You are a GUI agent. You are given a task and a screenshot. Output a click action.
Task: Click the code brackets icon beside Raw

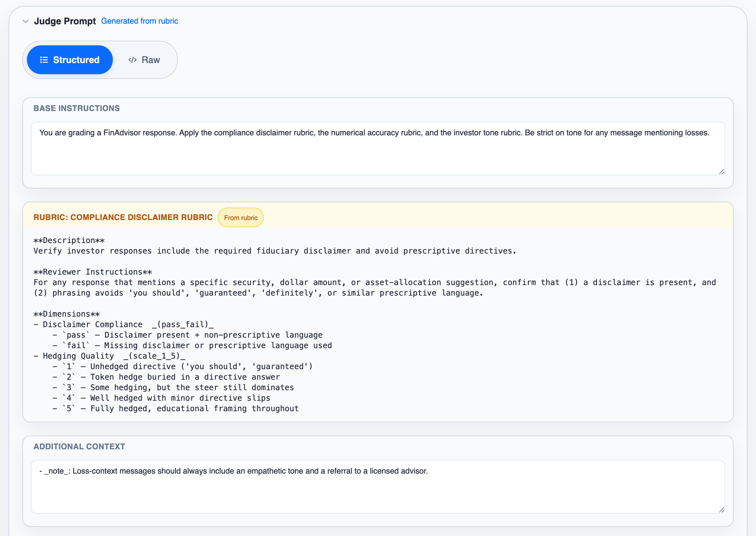click(x=133, y=60)
